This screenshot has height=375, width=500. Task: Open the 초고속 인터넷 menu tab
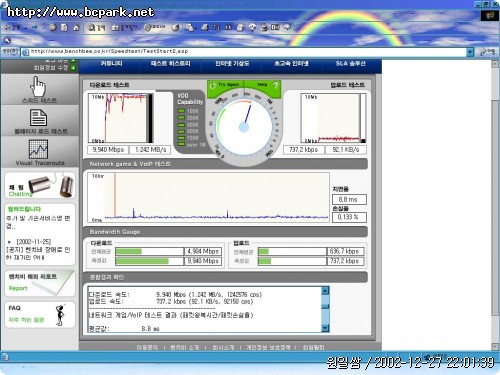[291, 63]
